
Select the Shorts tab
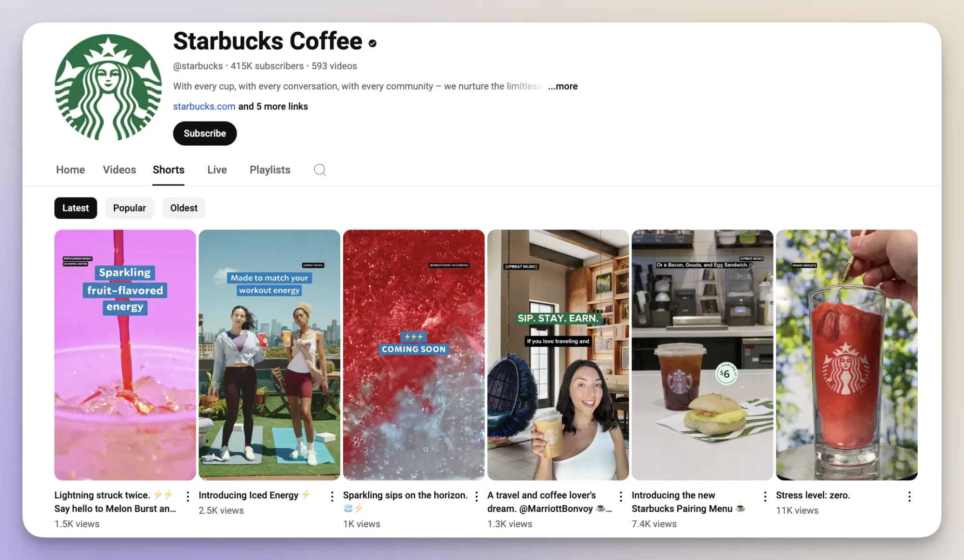pyautogui.click(x=169, y=170)
